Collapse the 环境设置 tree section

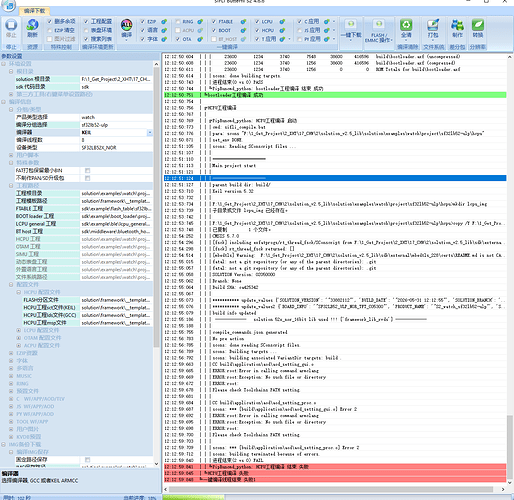tap(3, 64)
